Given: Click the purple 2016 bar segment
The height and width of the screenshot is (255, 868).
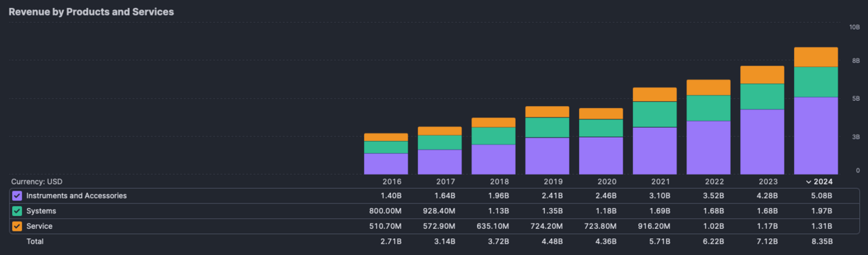Looking at the screenshot, I should tap(386, 164).
